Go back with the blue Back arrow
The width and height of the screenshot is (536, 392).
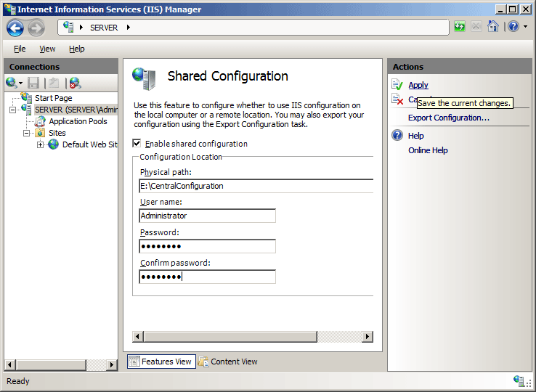[x=15, y=28]
